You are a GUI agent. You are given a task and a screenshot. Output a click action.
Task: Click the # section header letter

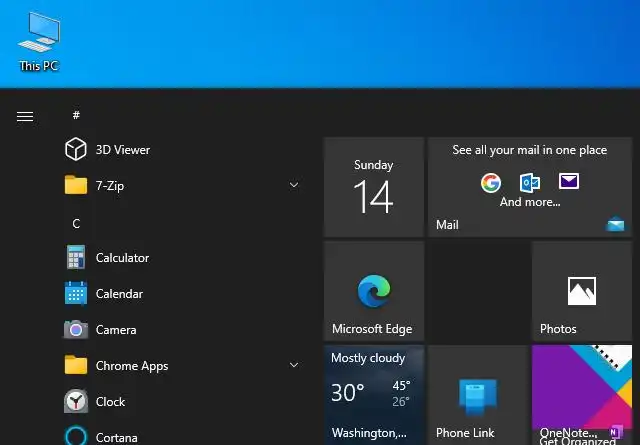pos(76,115)
